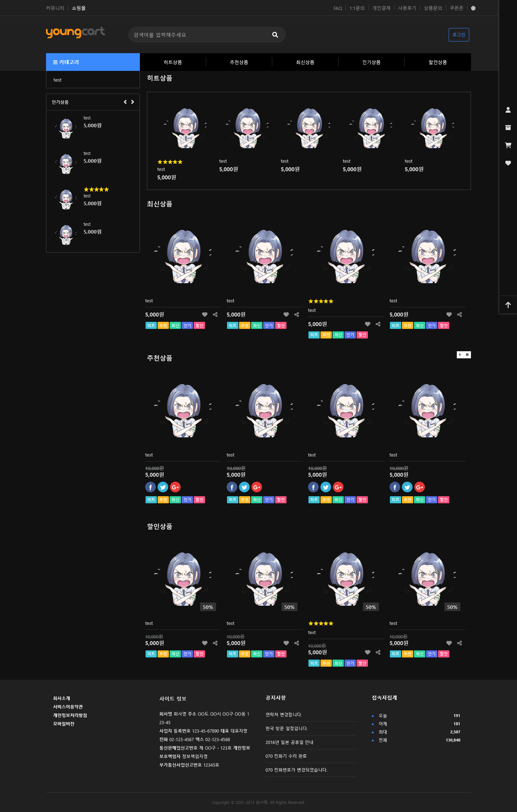517x812 pixels.
Task: Open the 상품문의 link
Action: (433, 8)
